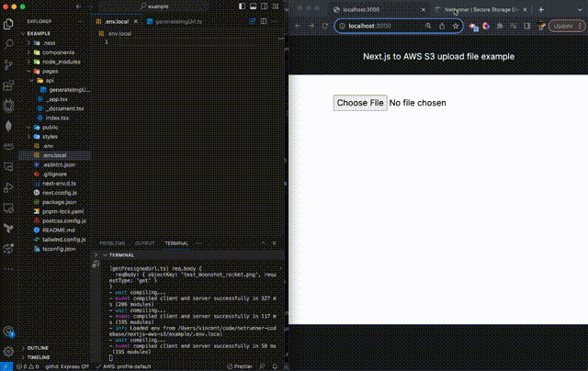Screen dimensions: 588x371
Task: Click the Choose File button
Action: [x=360, y=103]
